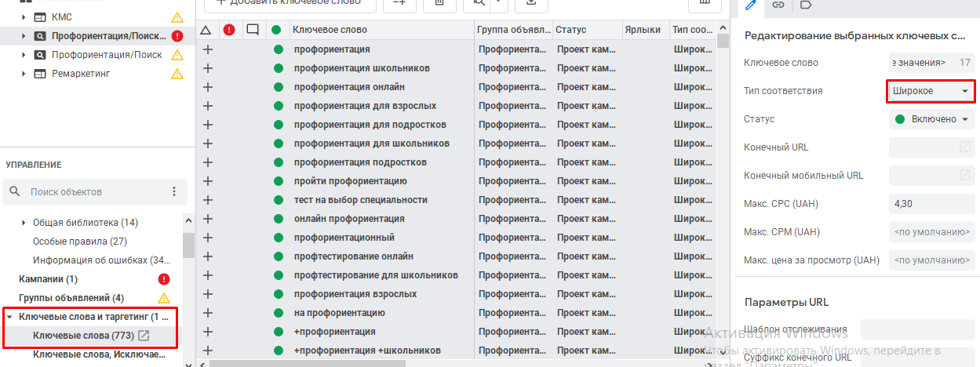This screenshot has width=980, height=367.
Task: Open the dropdown arrow beside the magnifier icon
Action: tap(500, 3)
